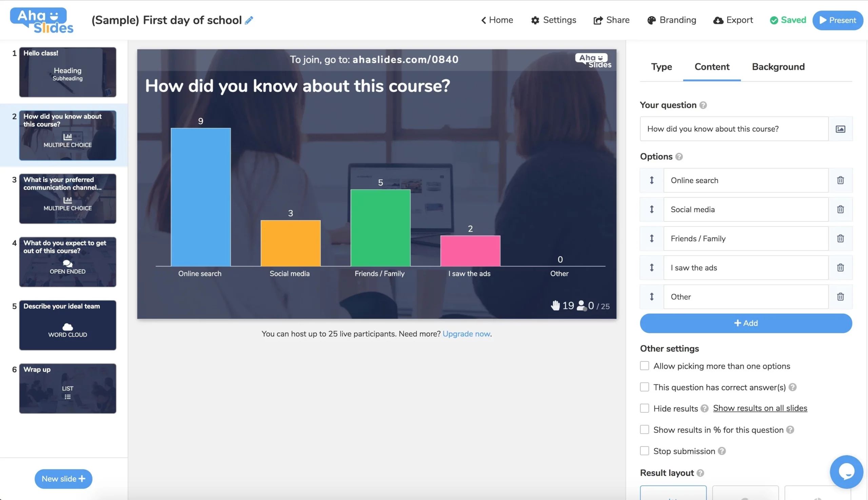The height and width of the screenshot is (500, 868).
Task: Click the help icon beside 'Stop submission'
Action: tap(722, 451)
